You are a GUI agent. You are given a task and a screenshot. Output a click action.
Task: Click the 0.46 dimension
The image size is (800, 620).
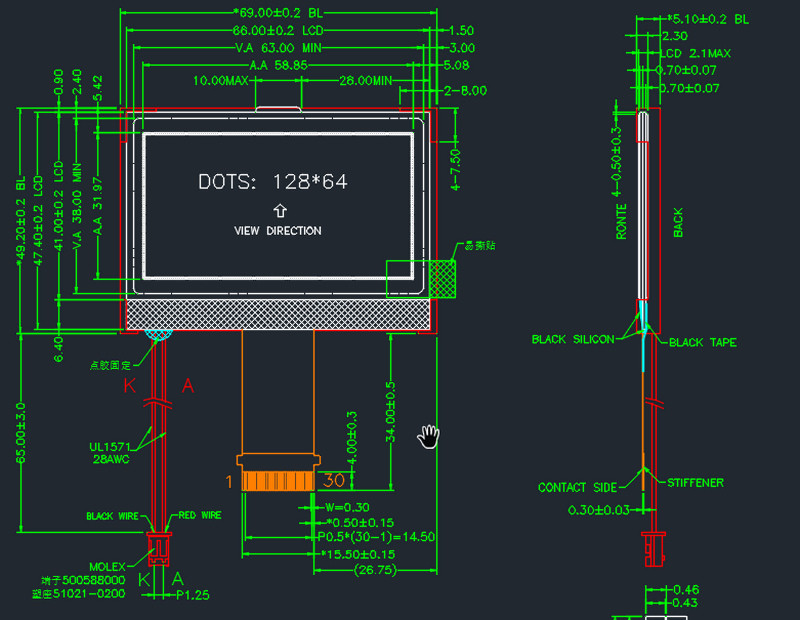[686, 590]
